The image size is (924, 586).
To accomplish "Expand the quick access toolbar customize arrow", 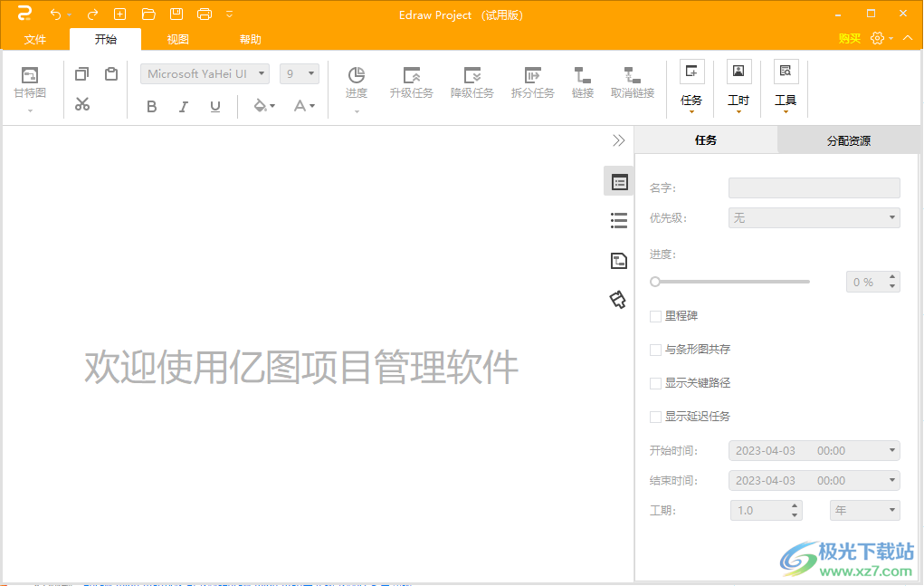I will pyautogui.click(x=230, y=14).
